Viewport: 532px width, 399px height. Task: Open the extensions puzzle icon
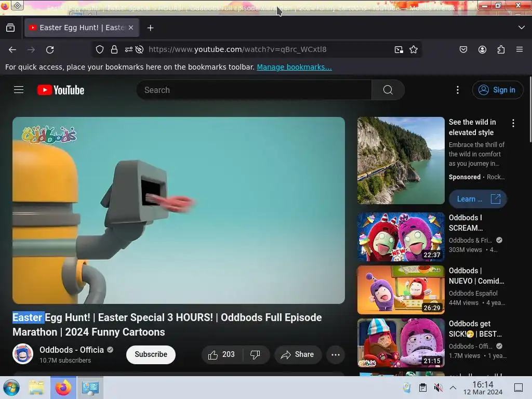coord(501,49)
